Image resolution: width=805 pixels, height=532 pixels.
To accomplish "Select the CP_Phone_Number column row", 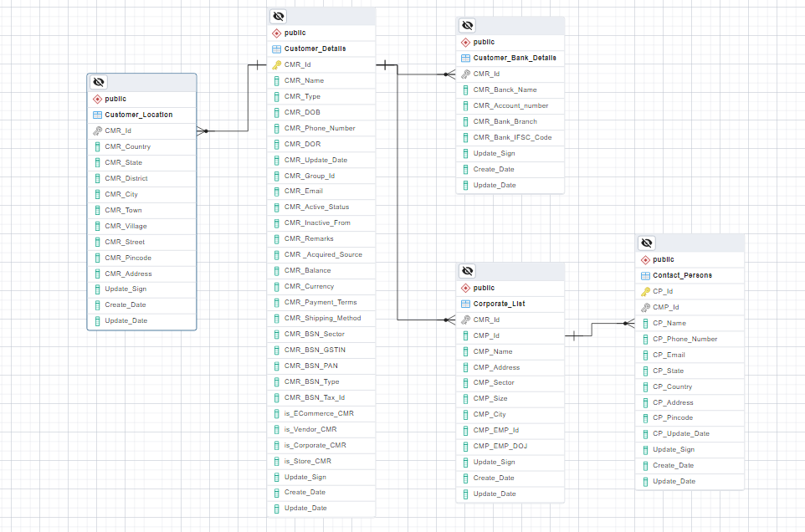I will pos(685,339).
